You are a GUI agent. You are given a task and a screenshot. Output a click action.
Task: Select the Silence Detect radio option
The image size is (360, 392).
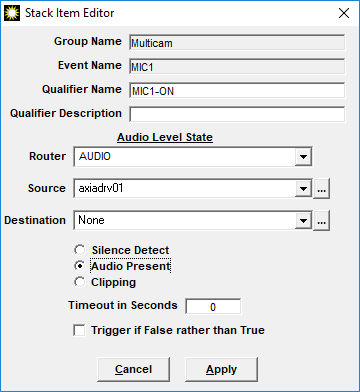(80, 250)
